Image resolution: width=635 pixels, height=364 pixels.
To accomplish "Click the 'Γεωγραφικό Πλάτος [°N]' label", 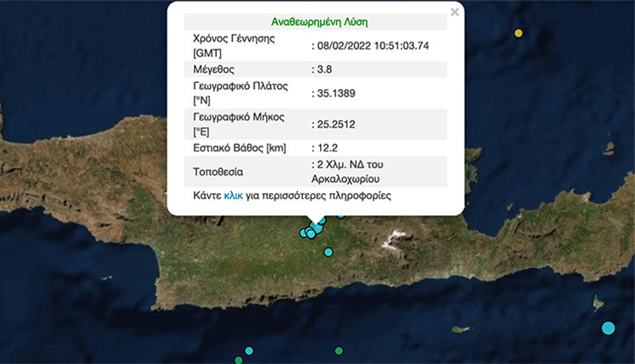I will [x=240, y=93].
